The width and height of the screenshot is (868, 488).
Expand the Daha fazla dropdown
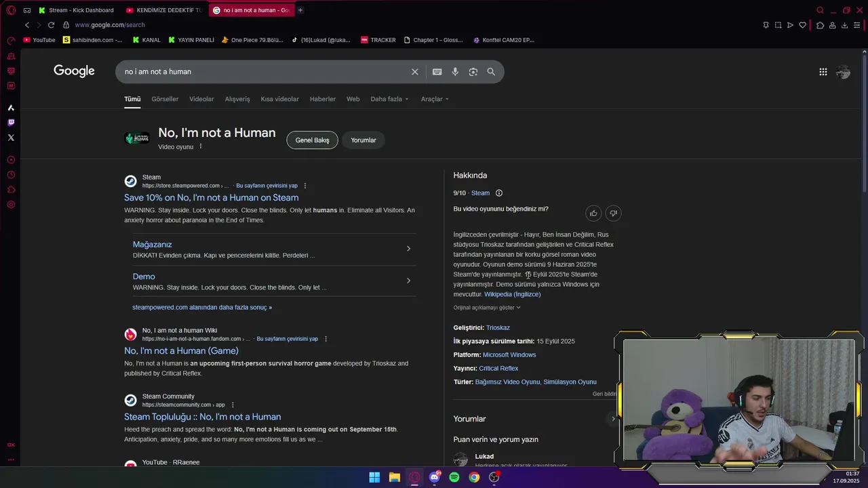389,99
